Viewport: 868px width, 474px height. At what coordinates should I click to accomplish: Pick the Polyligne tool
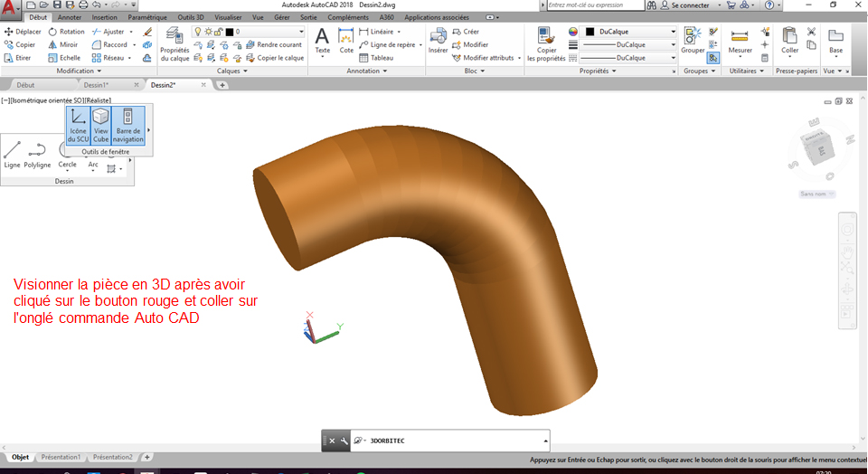click(x=37, y=152)
